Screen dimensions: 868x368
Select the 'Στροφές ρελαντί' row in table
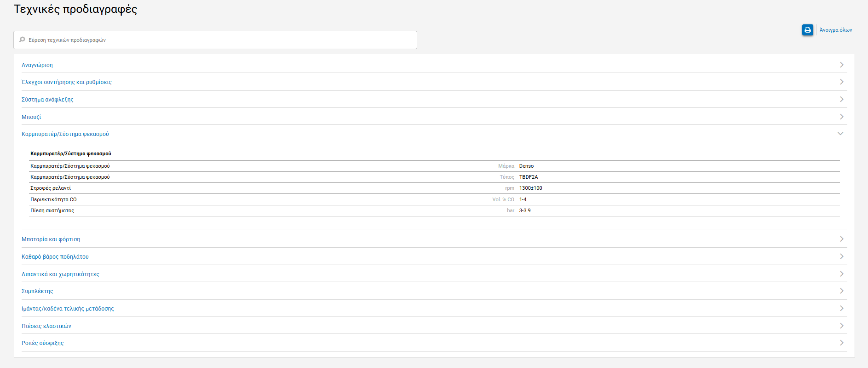click(x=51, y=188)
